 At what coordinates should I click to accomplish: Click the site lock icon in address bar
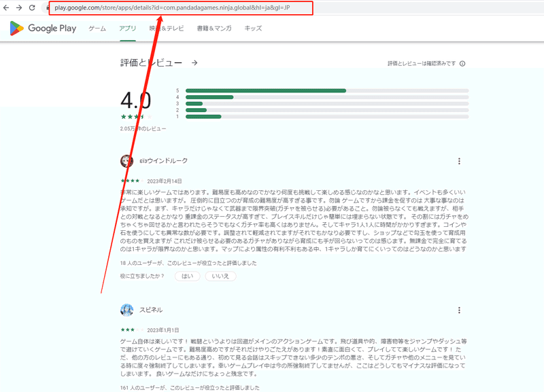(x=48, y=7)
